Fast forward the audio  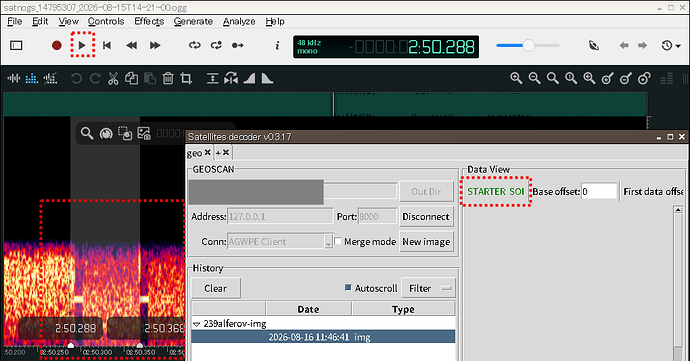coord(155,45)
